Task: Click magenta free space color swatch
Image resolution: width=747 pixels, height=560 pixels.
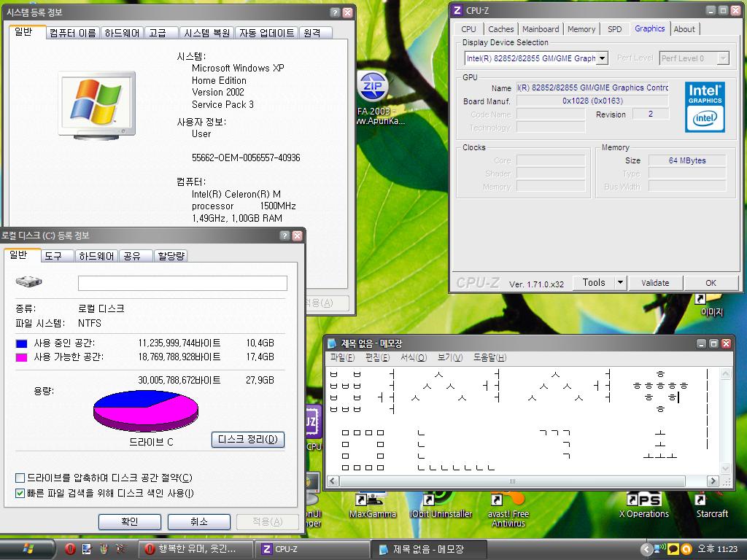Action: (21, 357)
